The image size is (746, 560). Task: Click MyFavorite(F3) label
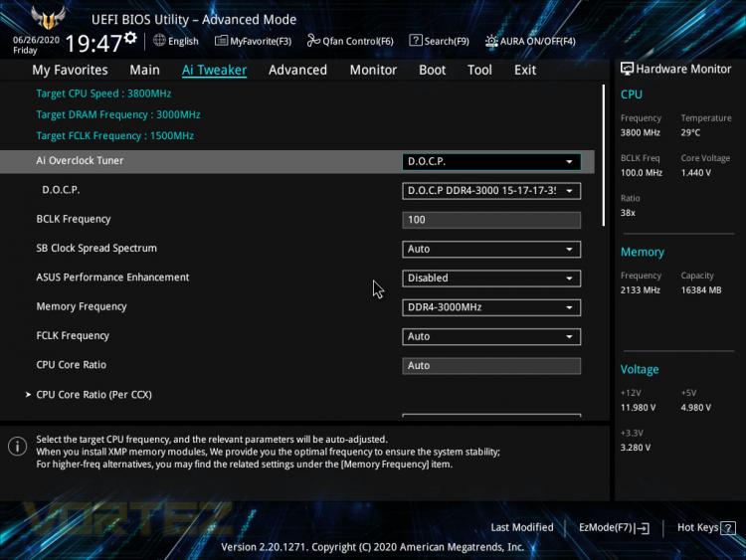pos(261,42)
